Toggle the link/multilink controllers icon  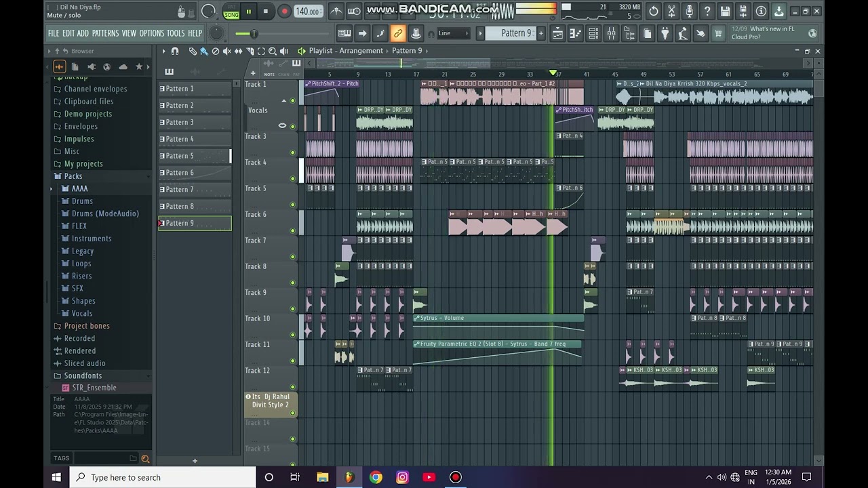(398, 33)
